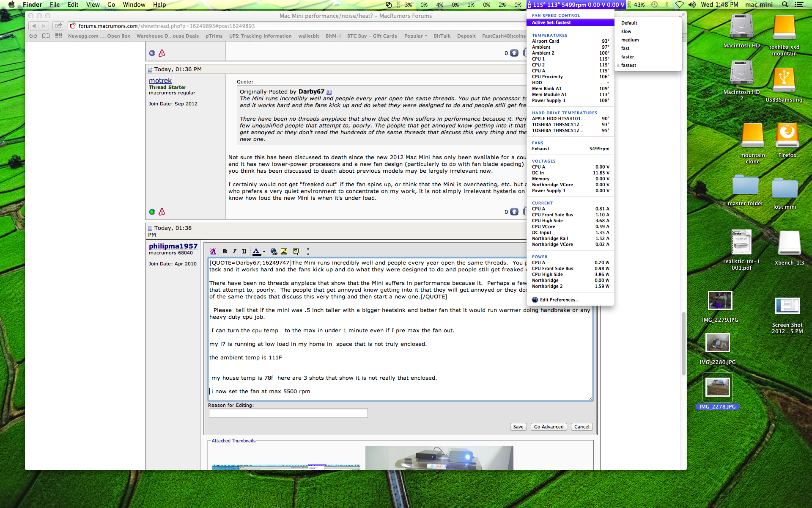This screenshot has width=812, height=508.
Task: Click the increase editor size down-arrows
Action: [x=308, y=254]
